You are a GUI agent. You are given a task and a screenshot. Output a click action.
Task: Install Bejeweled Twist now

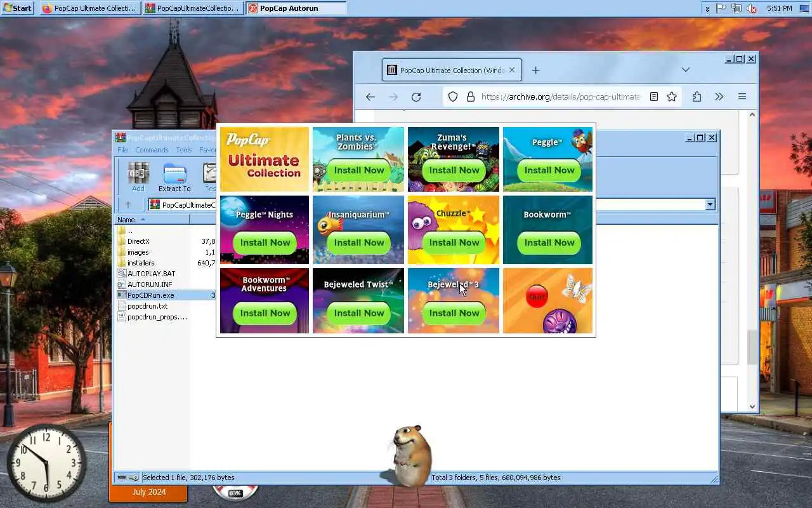[x=359, y=313]
